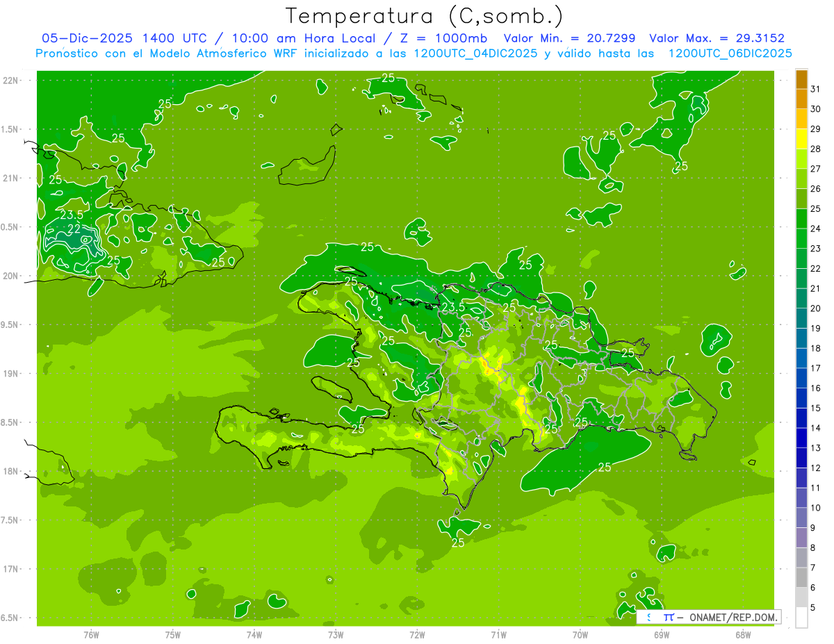This screenshot has height=644, width=834.
Task: Click the teal colorbar segment between 19 and 20
Action: point(801,318)
